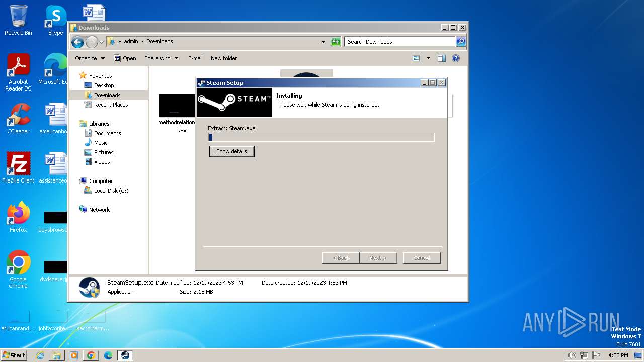Launch Acrobat Reader DC shortcut
This screenshot has height=362, width=644.
[18, 72]
